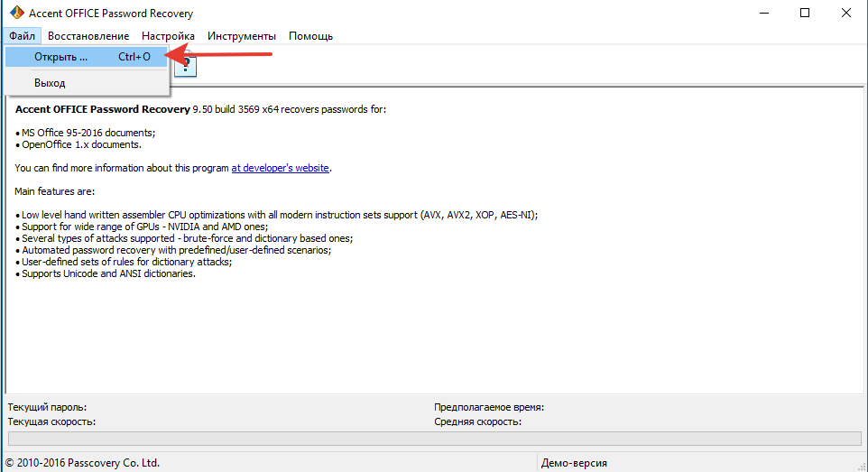
Task: Open the Инструменты menu
Action: point(242,36)
